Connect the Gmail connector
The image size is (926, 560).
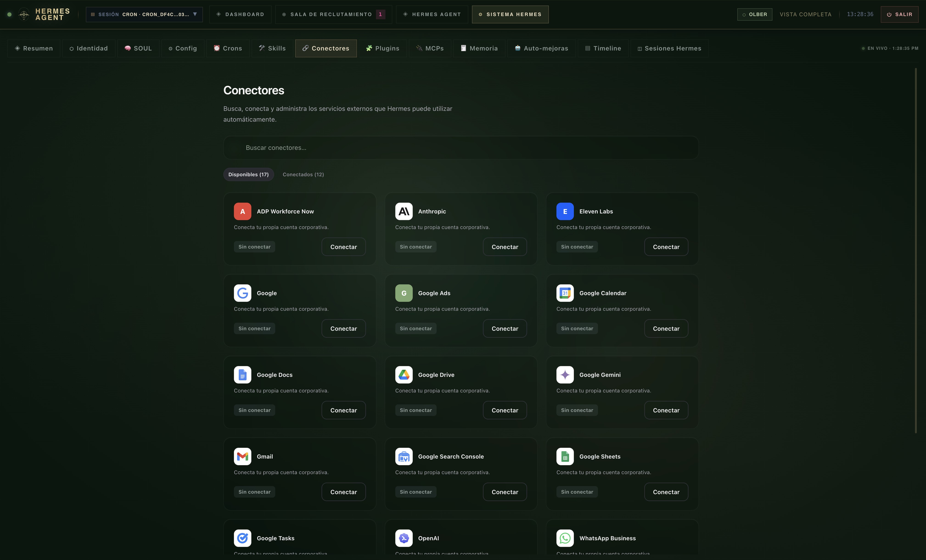point(343,492)
